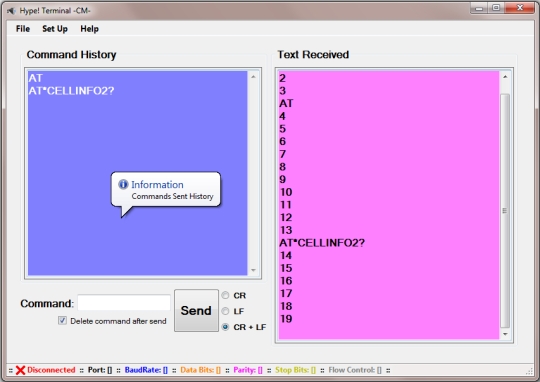Image resolution: width=540 pixels, height=382 pixels.
Task: Click the Commands Sent History tooltip balloon
Action: pos(166,190)
